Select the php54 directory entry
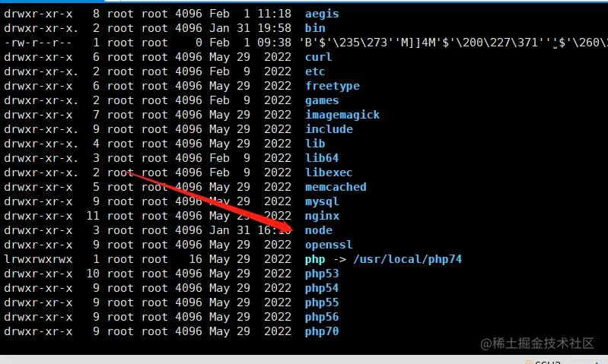 tap(322, 289)
